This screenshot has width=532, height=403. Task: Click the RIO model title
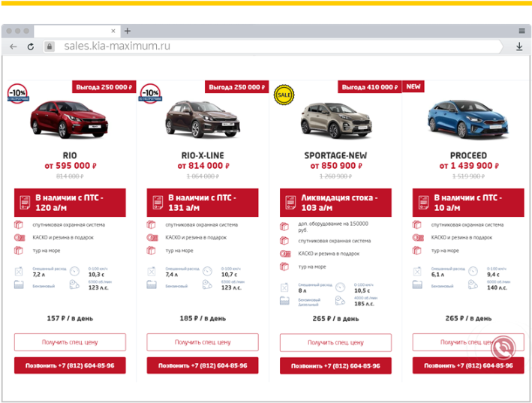(70, 155)
